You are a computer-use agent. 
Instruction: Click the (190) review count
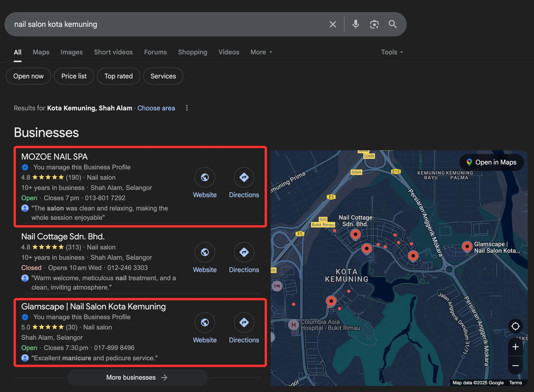point(73,177)
